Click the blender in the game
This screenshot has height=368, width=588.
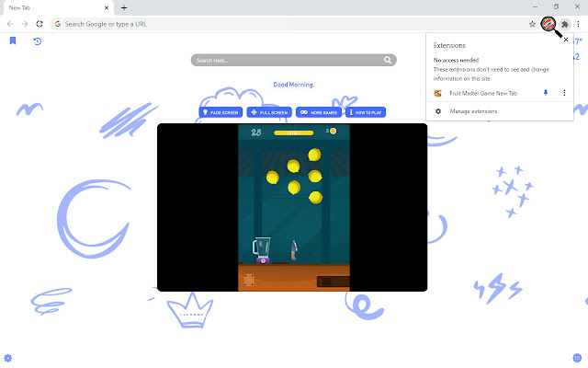262,250
